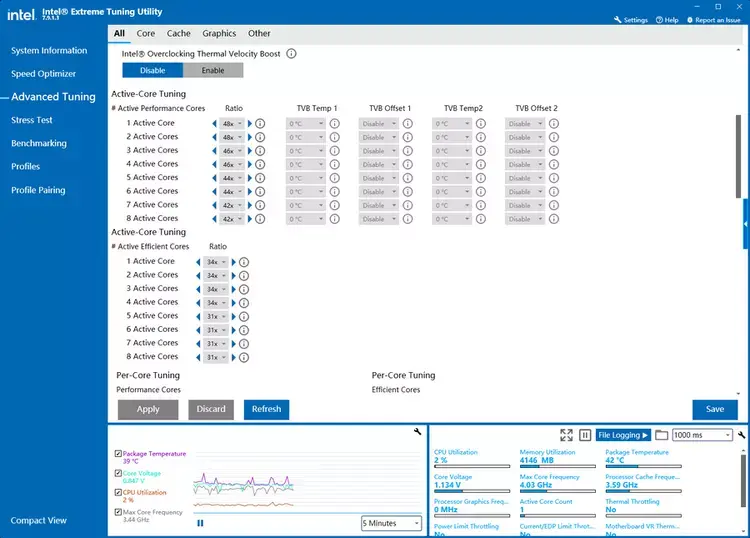This screenshot has height=538, width=750.
Task: Open Profiles in sidebar
Action: [25, 166]
